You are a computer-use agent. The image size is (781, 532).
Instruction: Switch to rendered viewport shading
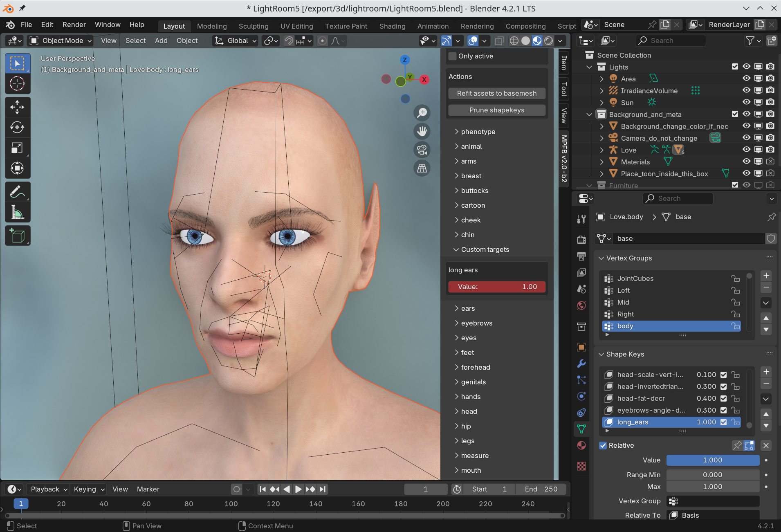(x=549, y=40)
